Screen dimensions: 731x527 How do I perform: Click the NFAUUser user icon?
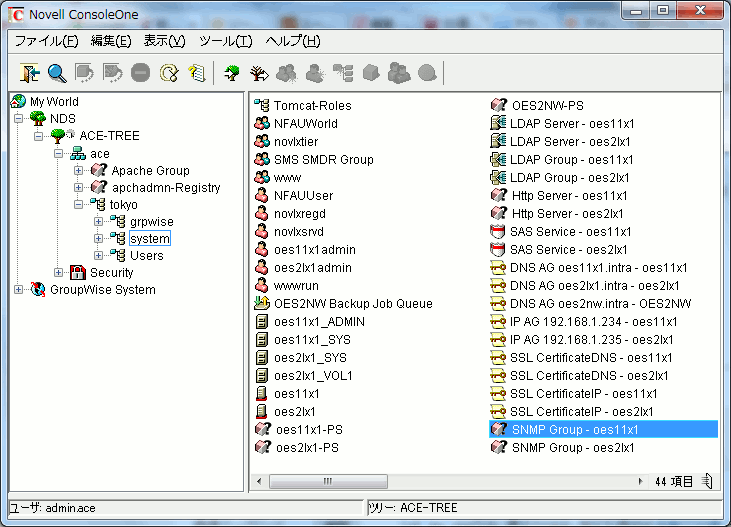[262, 195]
